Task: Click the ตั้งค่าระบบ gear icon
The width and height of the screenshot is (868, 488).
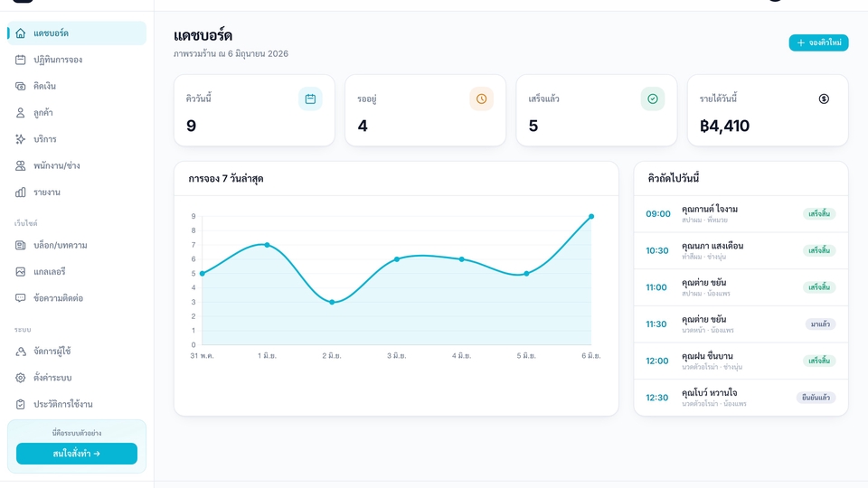Action: click(21, 378)
